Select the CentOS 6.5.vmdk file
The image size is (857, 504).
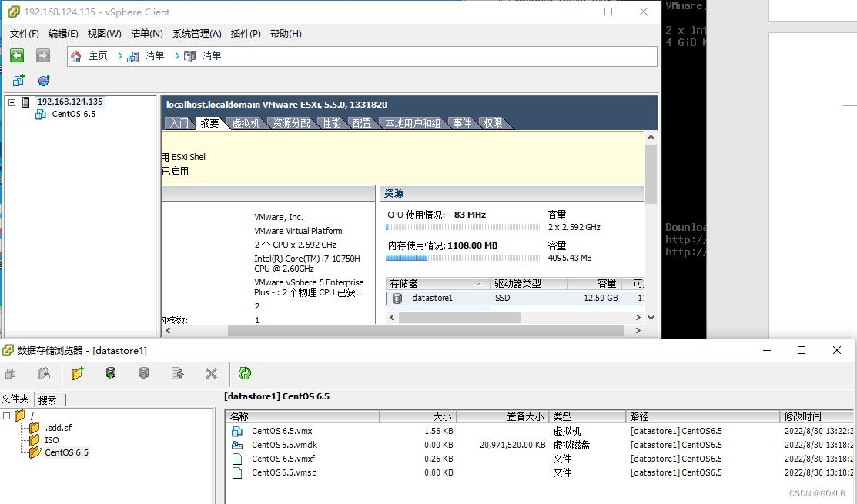[284, 445]
